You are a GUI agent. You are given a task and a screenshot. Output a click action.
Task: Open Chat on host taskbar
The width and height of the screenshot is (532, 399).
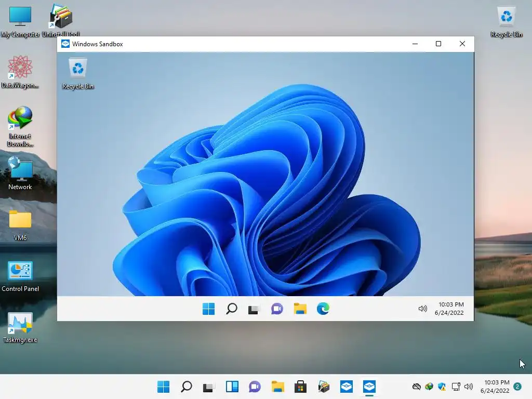(x=255, y=387)
